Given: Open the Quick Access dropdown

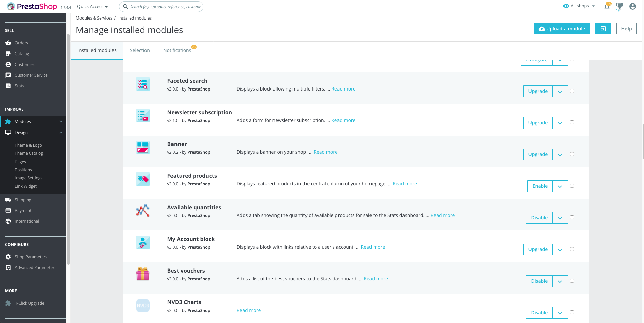Looking at the screenshot, I should [x=92, y=7].
